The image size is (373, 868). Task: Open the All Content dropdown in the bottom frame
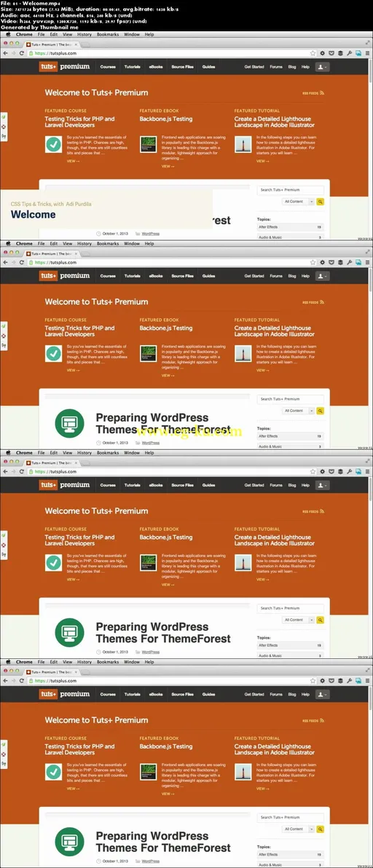tap(298, 829)
